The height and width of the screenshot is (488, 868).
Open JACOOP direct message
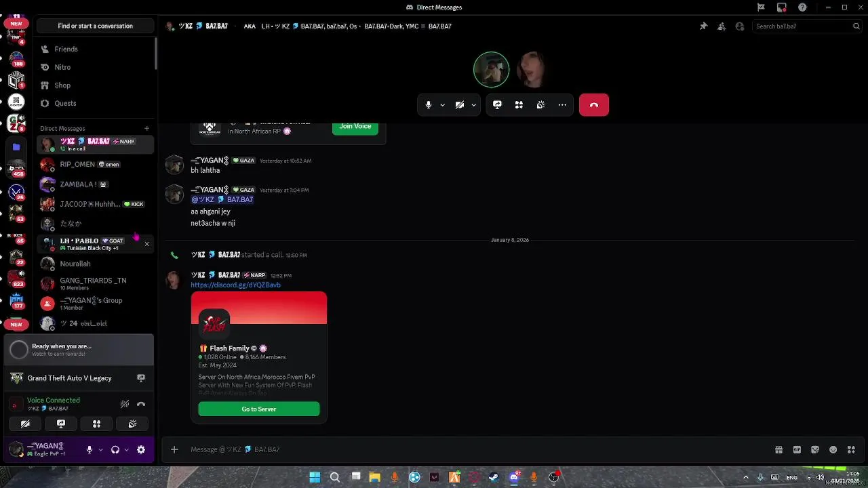pyautogui.click(x=95, y=204)
